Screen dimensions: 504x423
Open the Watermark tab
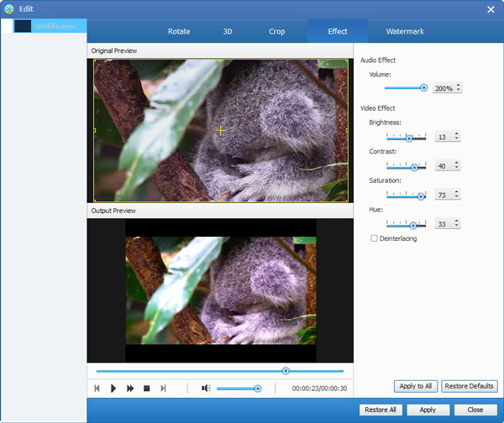(405, 32)
